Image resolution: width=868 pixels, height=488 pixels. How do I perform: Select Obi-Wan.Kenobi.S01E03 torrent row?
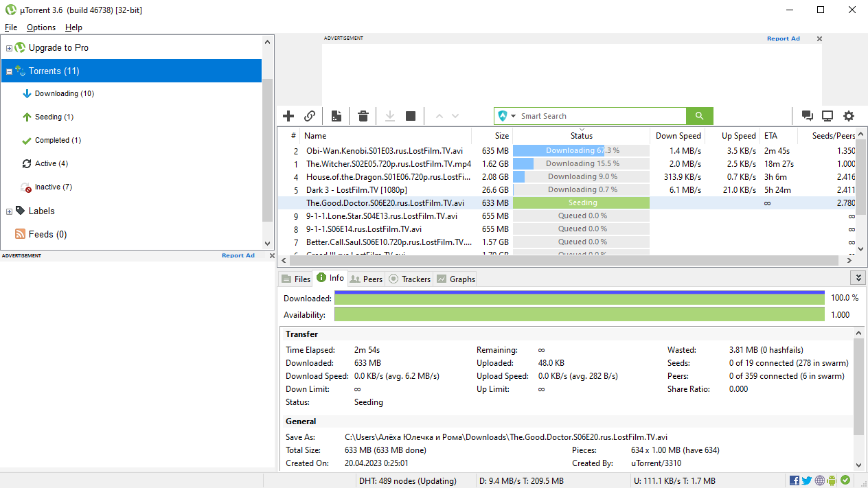click(567, 150)
